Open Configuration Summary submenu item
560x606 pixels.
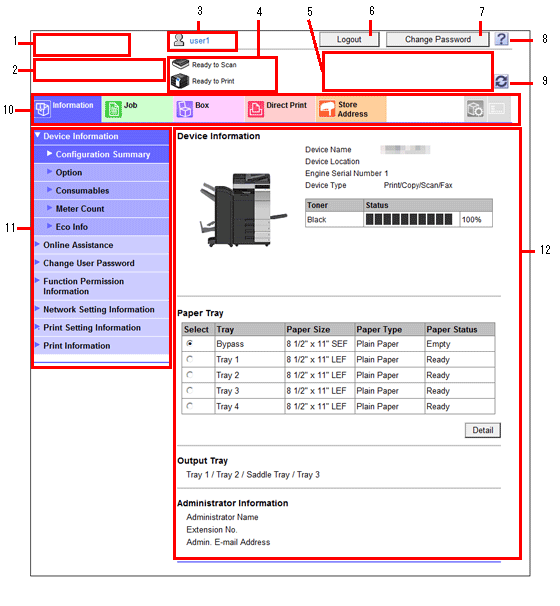pyautogui.click(x=102, y=154)
